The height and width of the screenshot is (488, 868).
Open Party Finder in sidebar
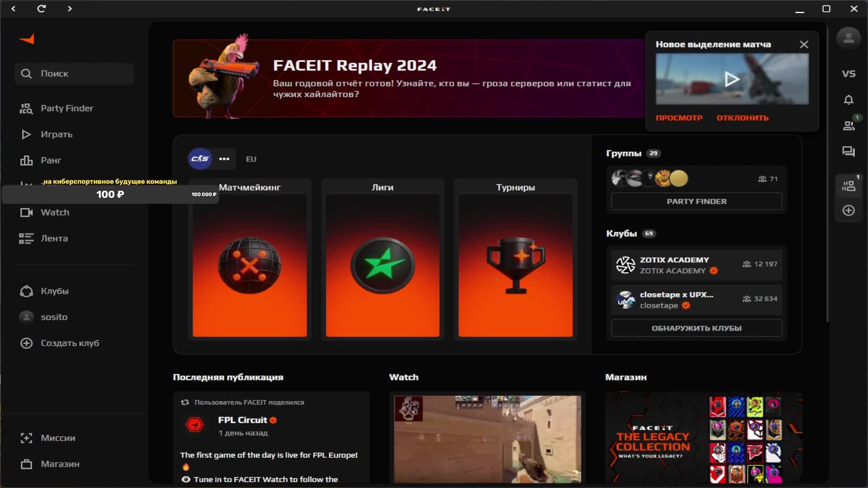click(66, 108)
